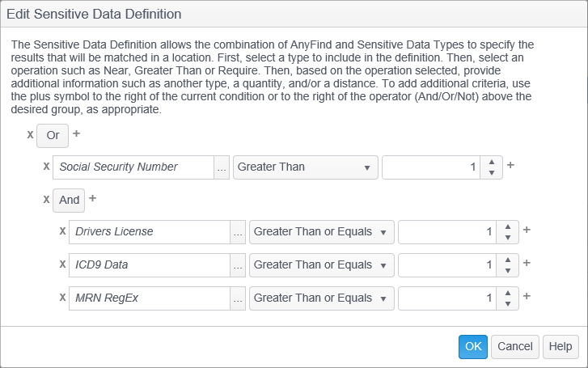Screen dimensions: 588x368
Task: Click plus after the Social Security Number row
Action: 510,166
